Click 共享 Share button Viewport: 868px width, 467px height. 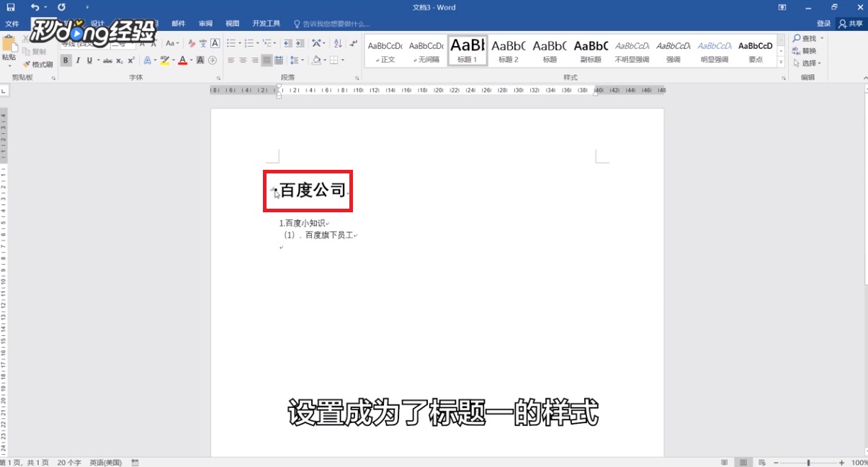pyautogui.click(x=851, y=24)
